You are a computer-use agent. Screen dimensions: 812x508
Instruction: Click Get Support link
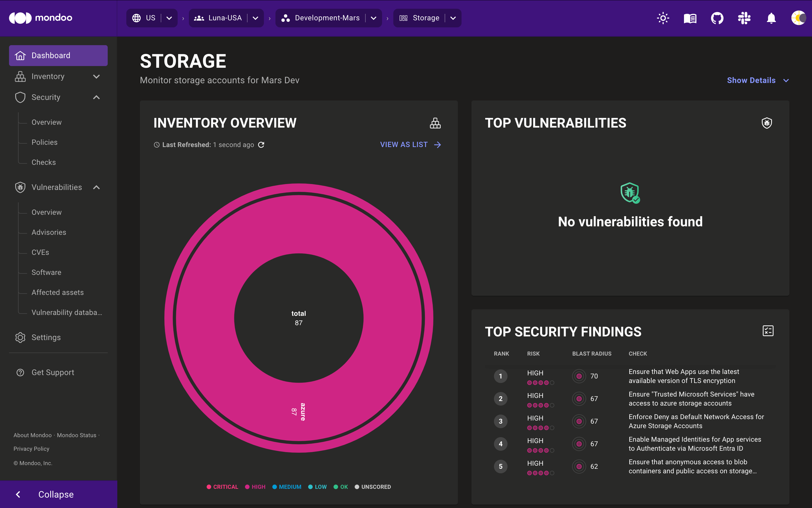click(x=53, y=372)
